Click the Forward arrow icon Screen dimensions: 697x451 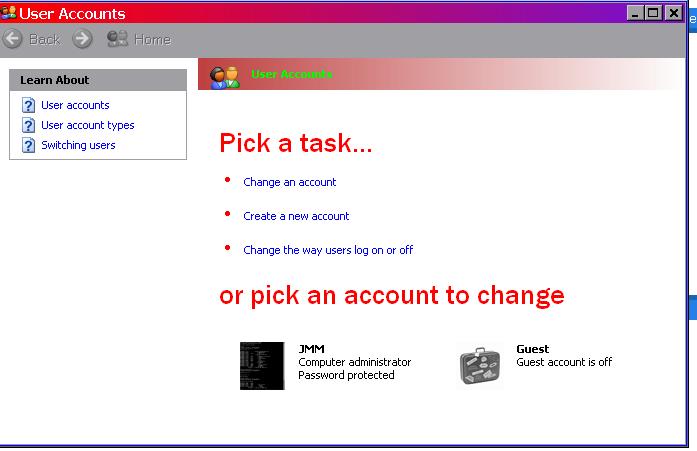coord(82,39)
